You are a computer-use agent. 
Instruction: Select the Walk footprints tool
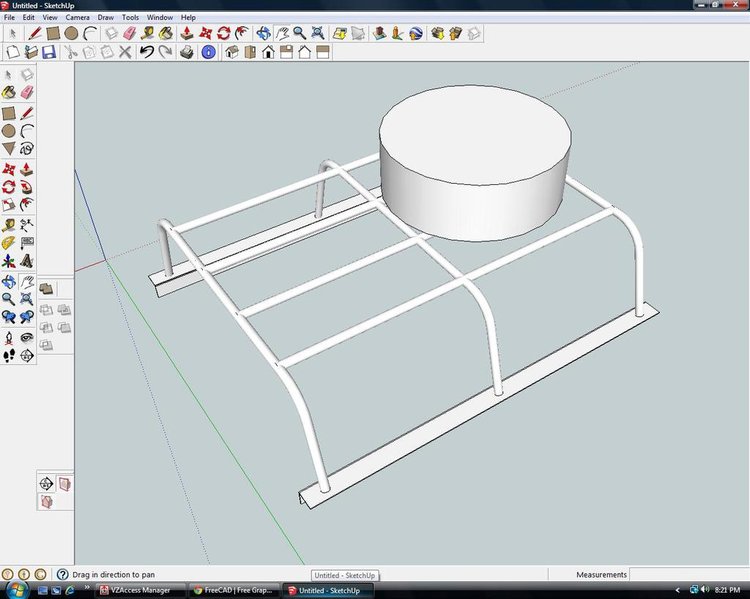tap(9, 355)
